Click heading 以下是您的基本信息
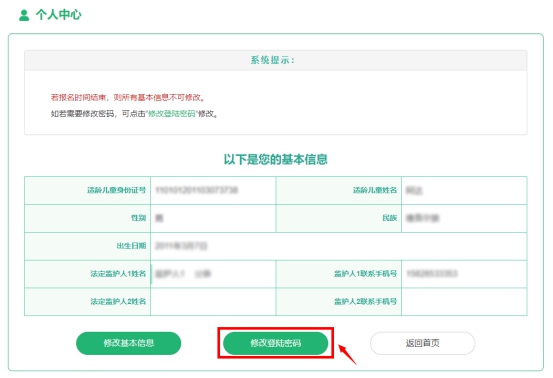 [275, 159]
